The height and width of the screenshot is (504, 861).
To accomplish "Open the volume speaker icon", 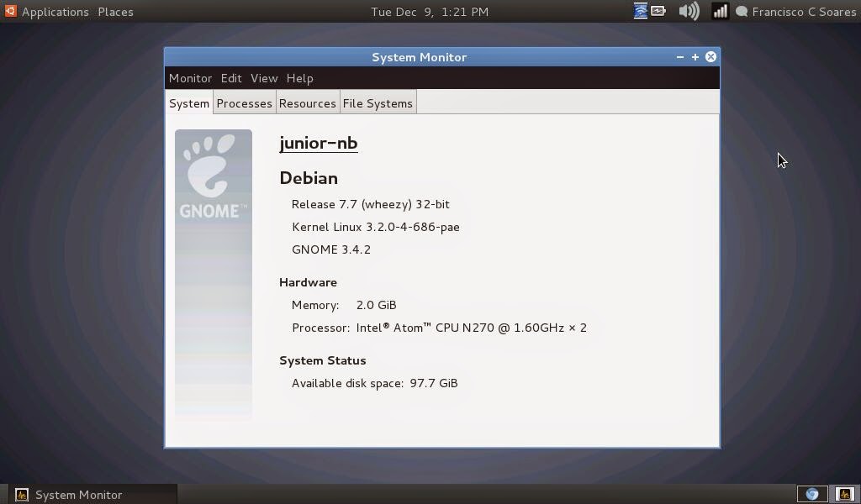I will tap(689, 11).
